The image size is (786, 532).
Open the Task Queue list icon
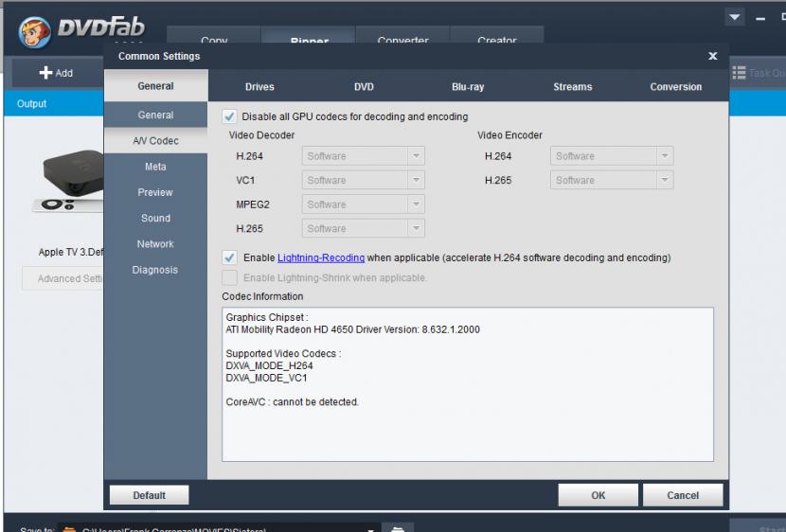point(740,73)
